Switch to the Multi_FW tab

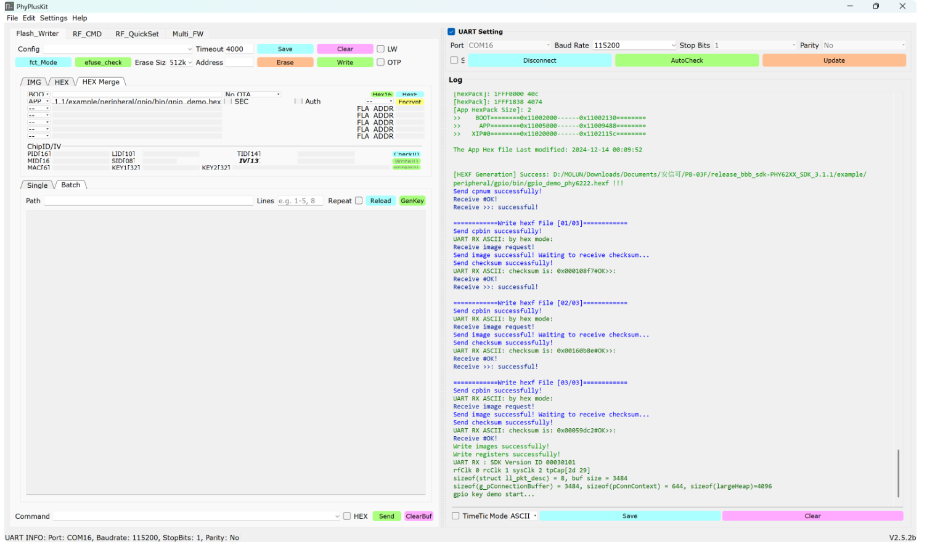point(188,34)
